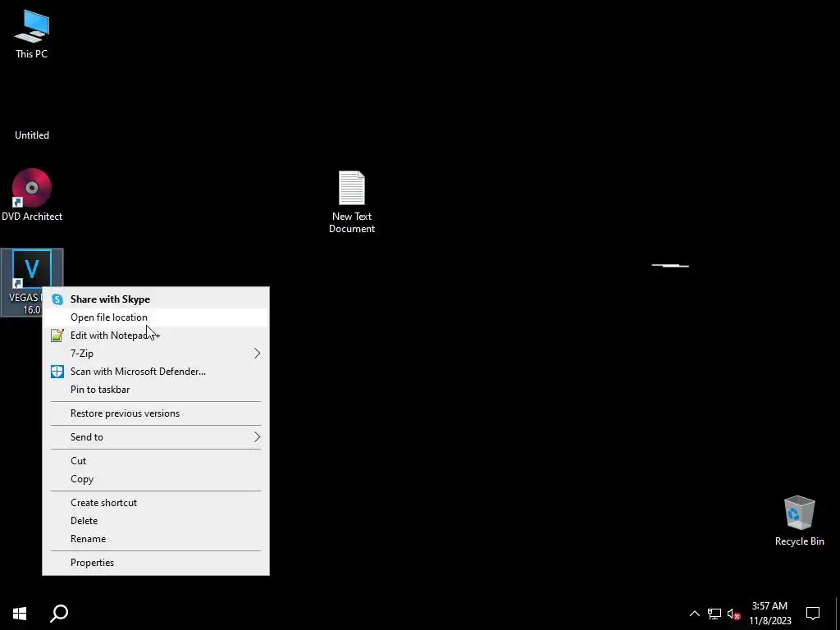Click the Notepad++ icon in context menu
The height and width of the screenshot is (630, 840).
(57, 336)
